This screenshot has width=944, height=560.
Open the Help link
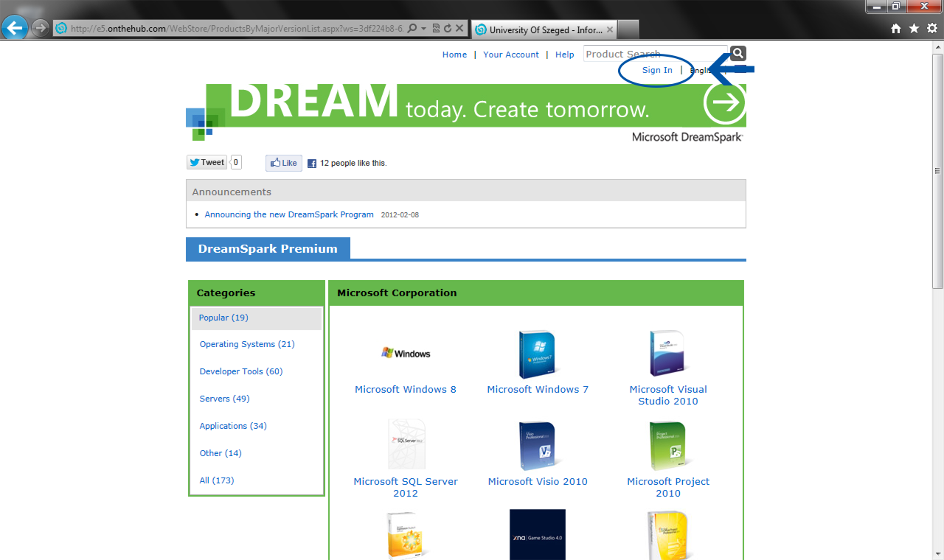point(565,55)
